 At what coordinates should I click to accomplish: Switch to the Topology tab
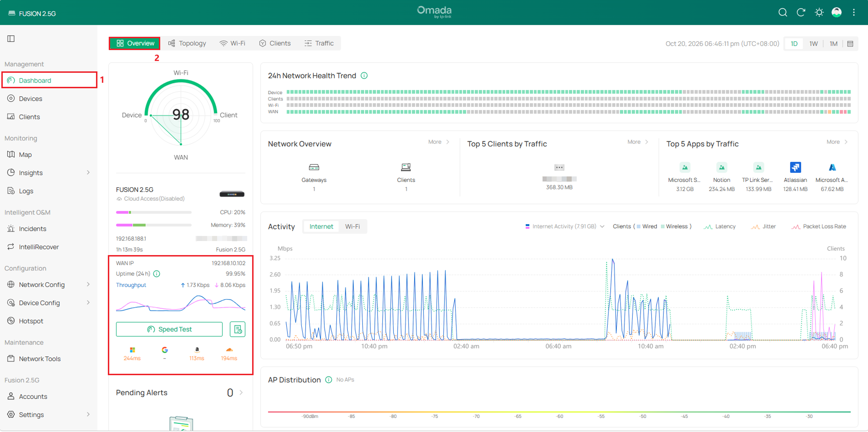tap(187, 43)
